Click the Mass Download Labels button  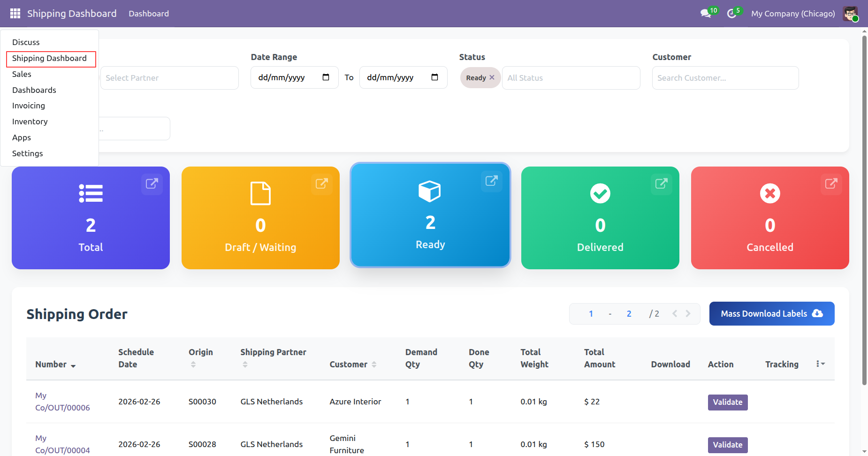tap(771, 313)
